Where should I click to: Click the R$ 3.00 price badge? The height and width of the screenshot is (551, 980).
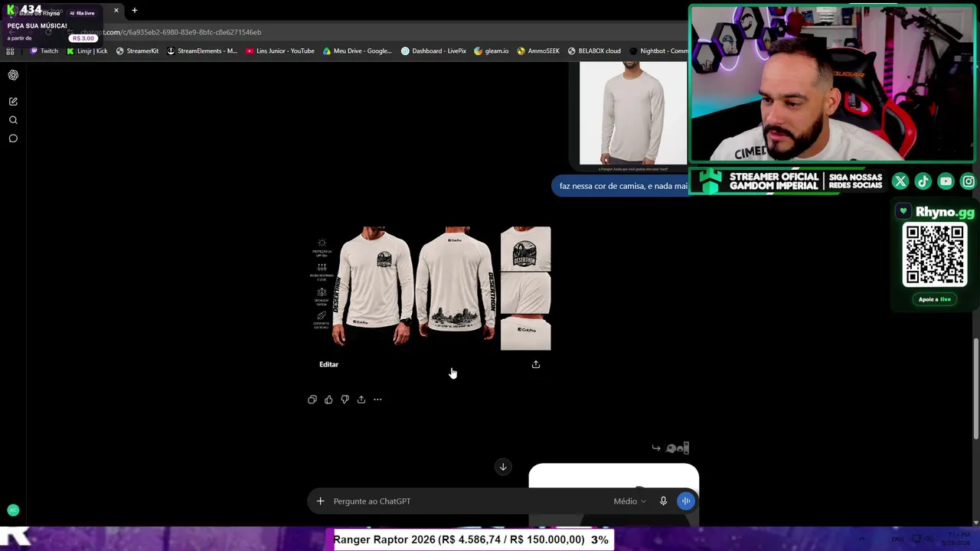click(x=83, y=38)
